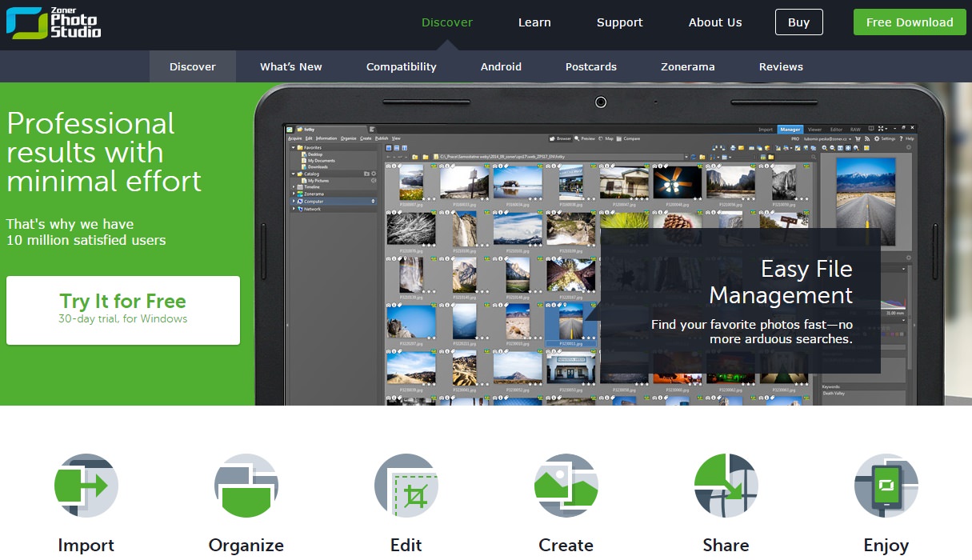The image size is (972, 560).
Task: Click the zoom in magnifier above the preview pane
Action: [x=825, y=148]
